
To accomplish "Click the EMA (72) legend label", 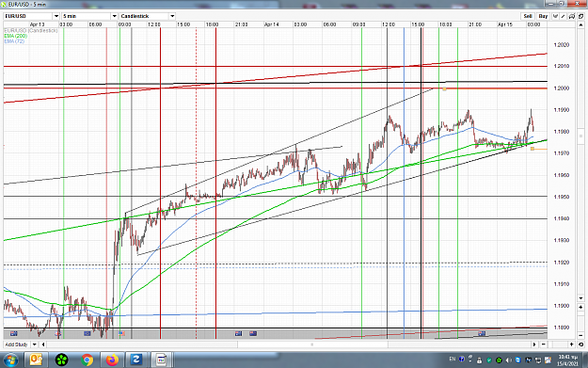I will coord(14,40).
